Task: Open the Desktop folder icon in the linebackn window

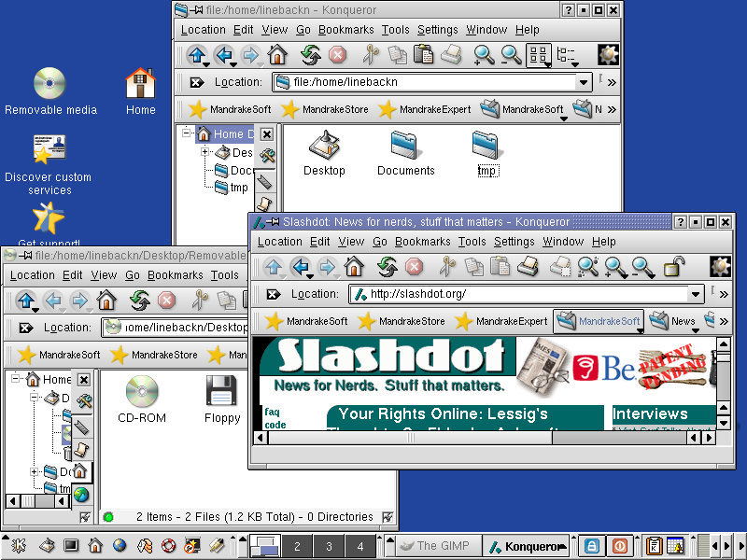Action: (324, 153)
